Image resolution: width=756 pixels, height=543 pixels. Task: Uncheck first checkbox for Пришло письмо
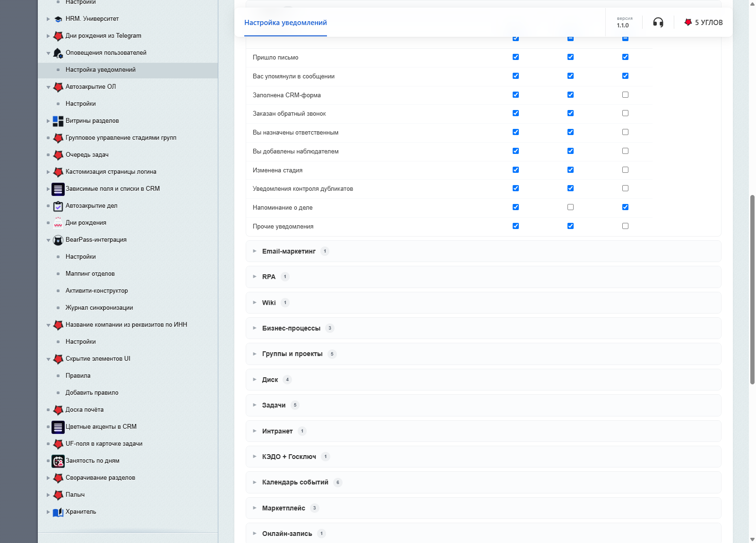tap(515, 57)
